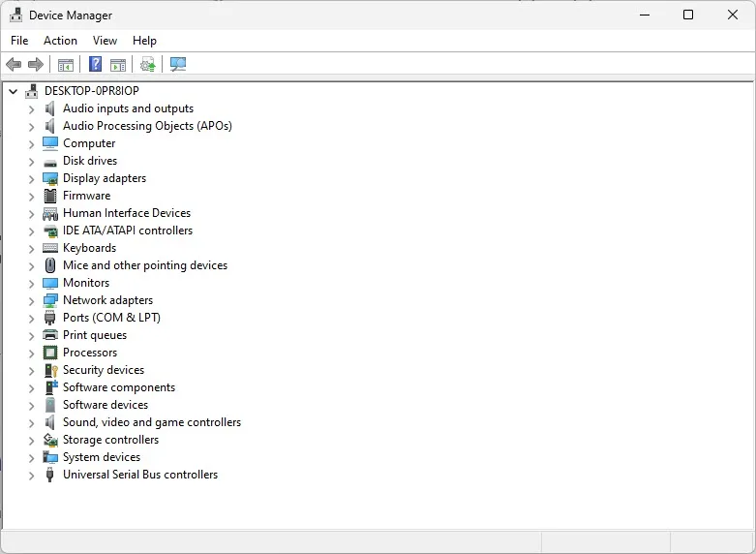Expand Sound, video and game controllers
756x554 pixels.
pos(31,423)
